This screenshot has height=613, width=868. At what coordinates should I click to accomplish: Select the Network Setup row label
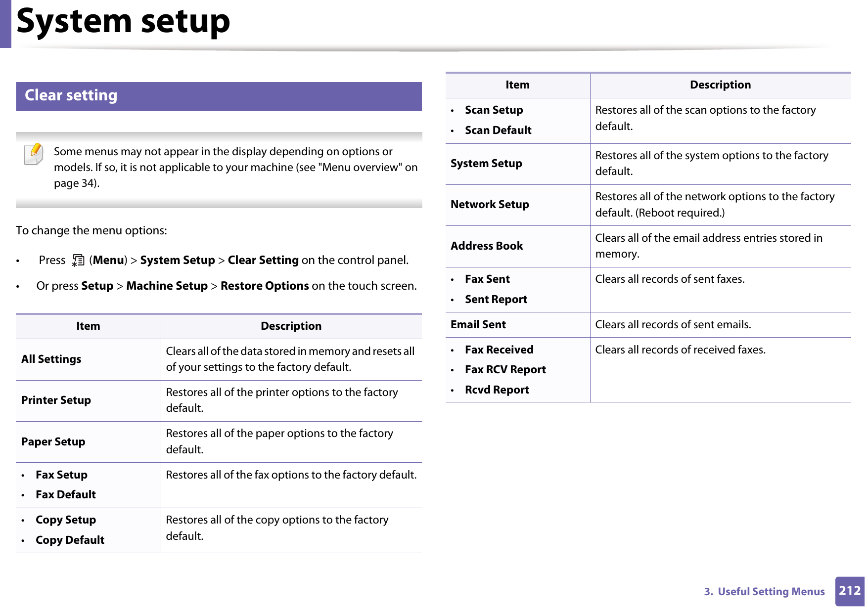point(489,204)
